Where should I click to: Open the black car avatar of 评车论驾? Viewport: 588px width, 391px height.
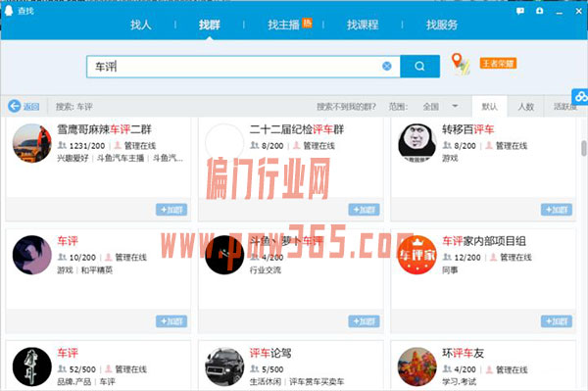(224, 367)
